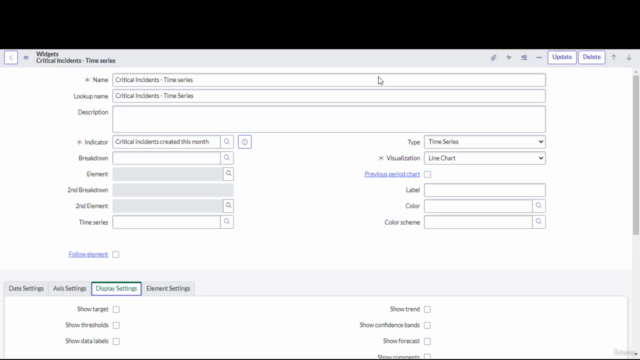Click into the Breakdown field
640x360 pixels.
tap(167, 158)
